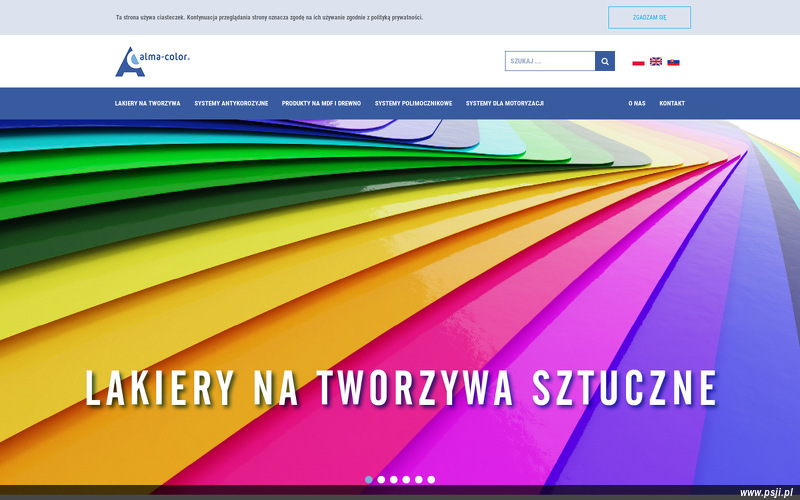
Task: Select the fifth slider dot
Action: point(418,480)
